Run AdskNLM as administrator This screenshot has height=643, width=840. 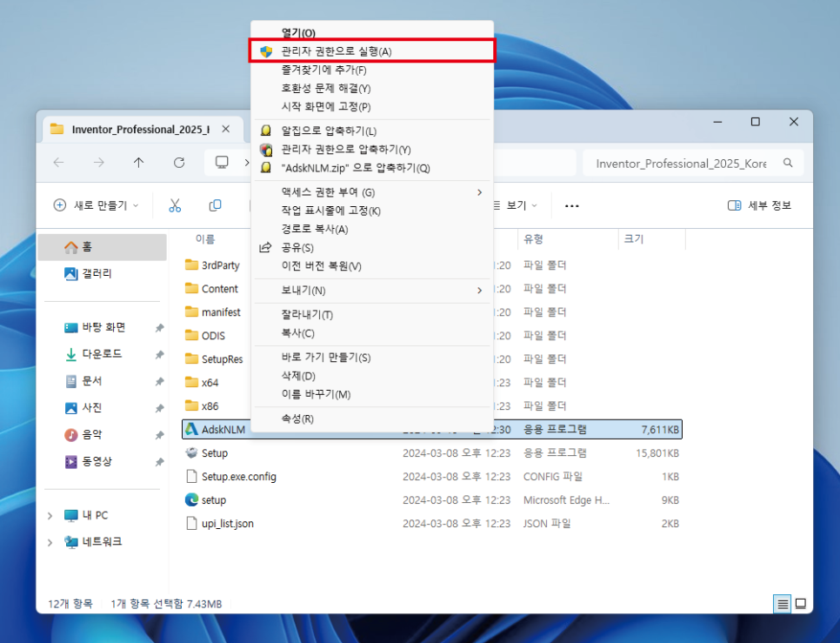[372, 51]
